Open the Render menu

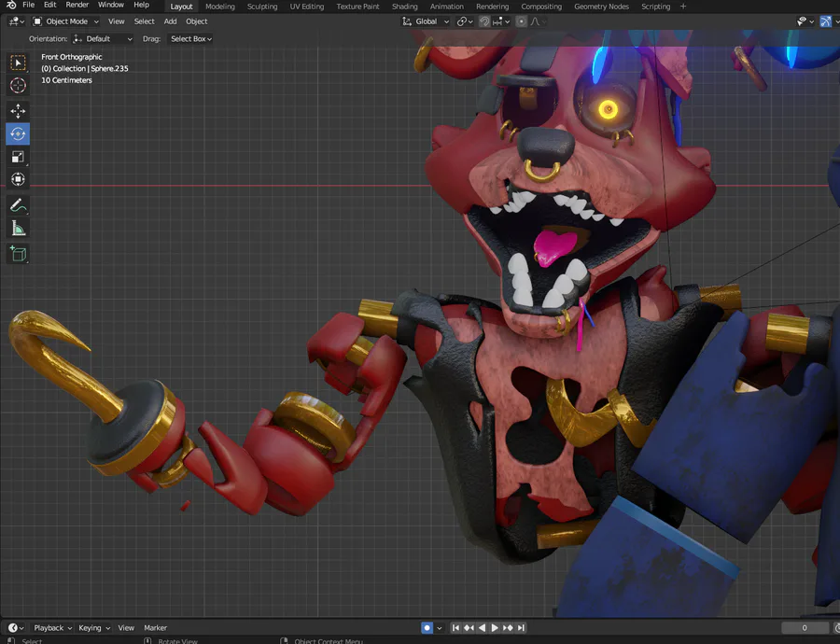[x=77, y=5]
